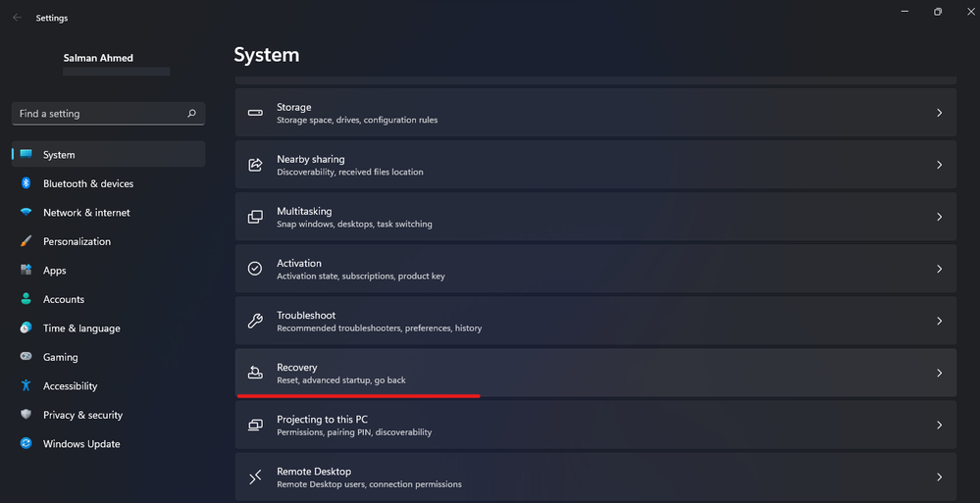This screenshot has height=503, width=980.
Task: Click the Remote Desktop icon
Action: point(255,477)
